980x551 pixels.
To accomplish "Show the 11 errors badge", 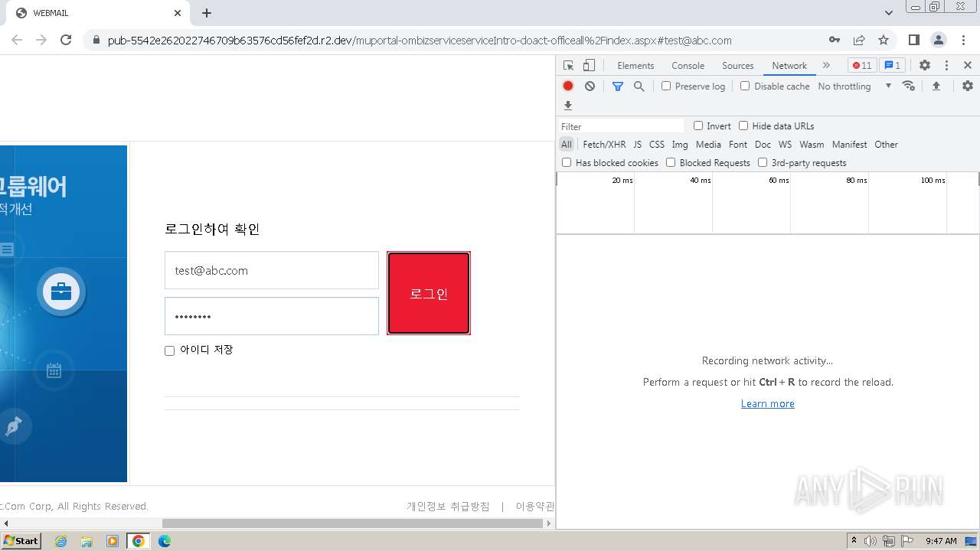I will [862, 66].
